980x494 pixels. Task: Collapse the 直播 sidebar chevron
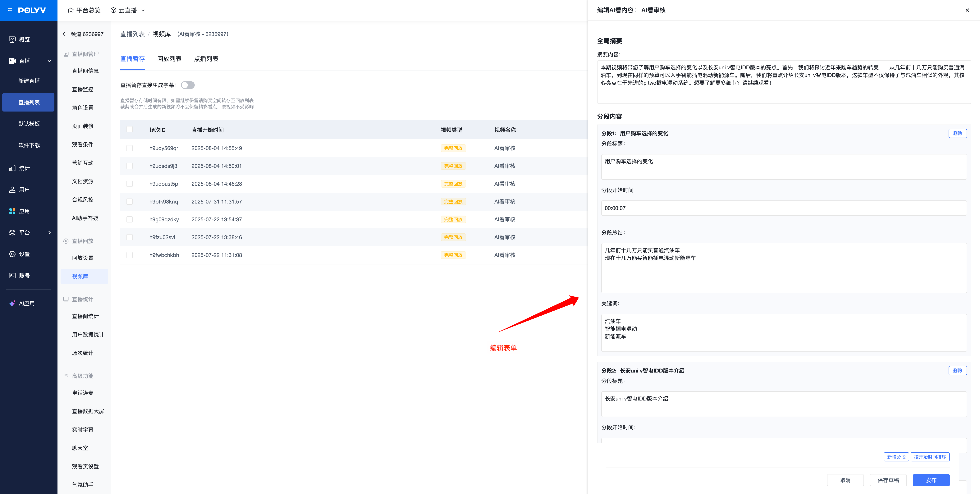tap(49, 61)
